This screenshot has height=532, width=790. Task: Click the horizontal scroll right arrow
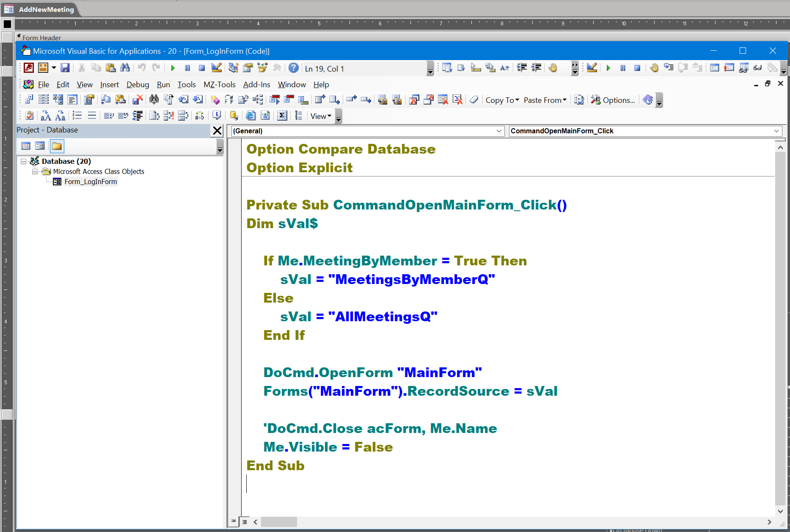[769, 522]
